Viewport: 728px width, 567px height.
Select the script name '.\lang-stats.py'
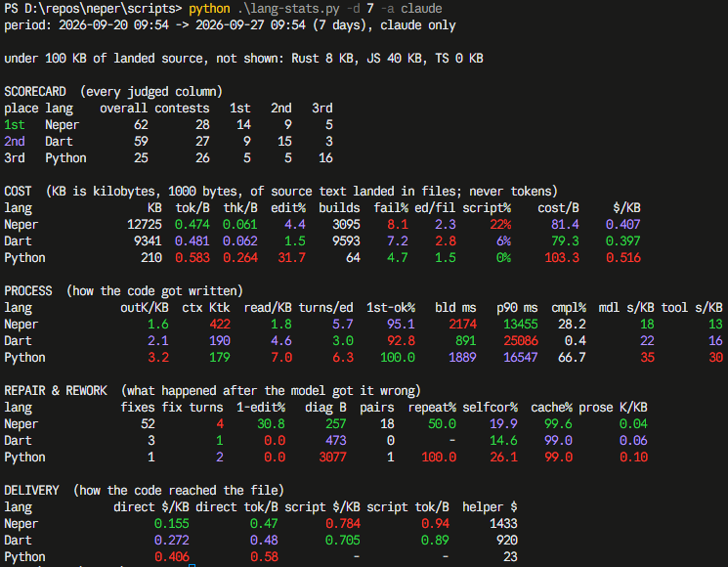pos(288,9)
